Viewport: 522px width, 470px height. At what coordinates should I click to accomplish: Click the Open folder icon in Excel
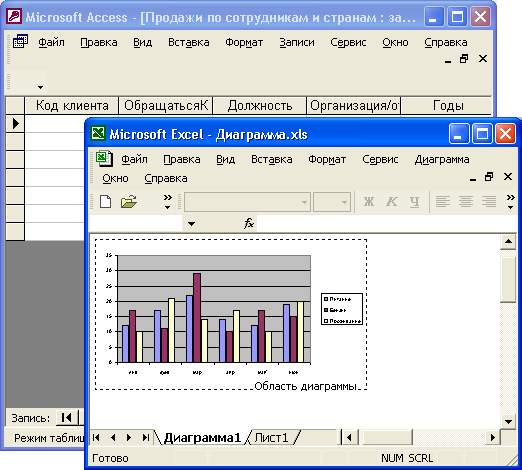129,202
